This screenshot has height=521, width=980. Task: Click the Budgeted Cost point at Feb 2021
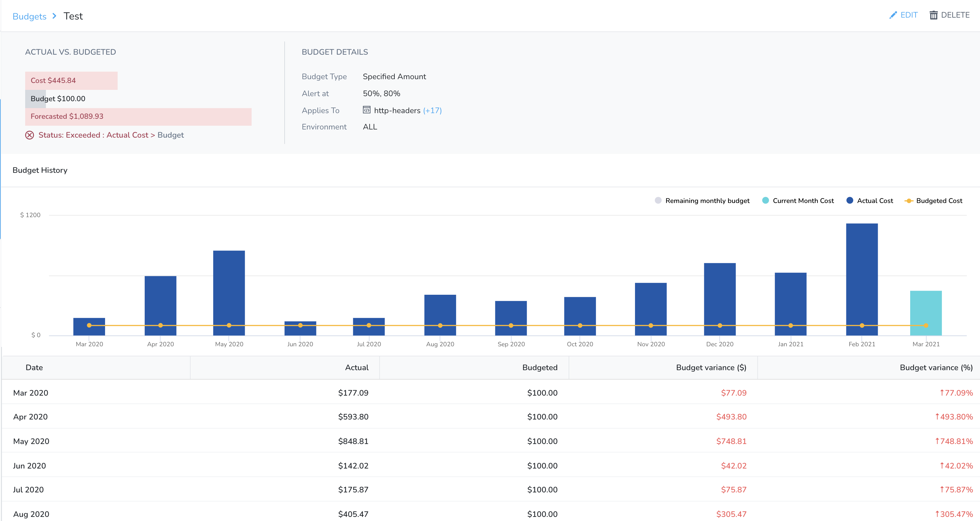click(x=862, y=325)
